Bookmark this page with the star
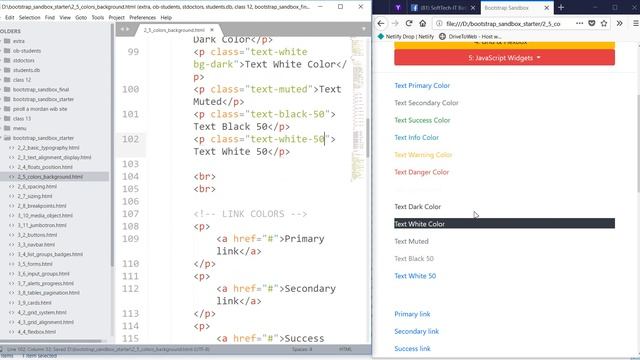This screenshot has width=640, height=360. (604, 23)
